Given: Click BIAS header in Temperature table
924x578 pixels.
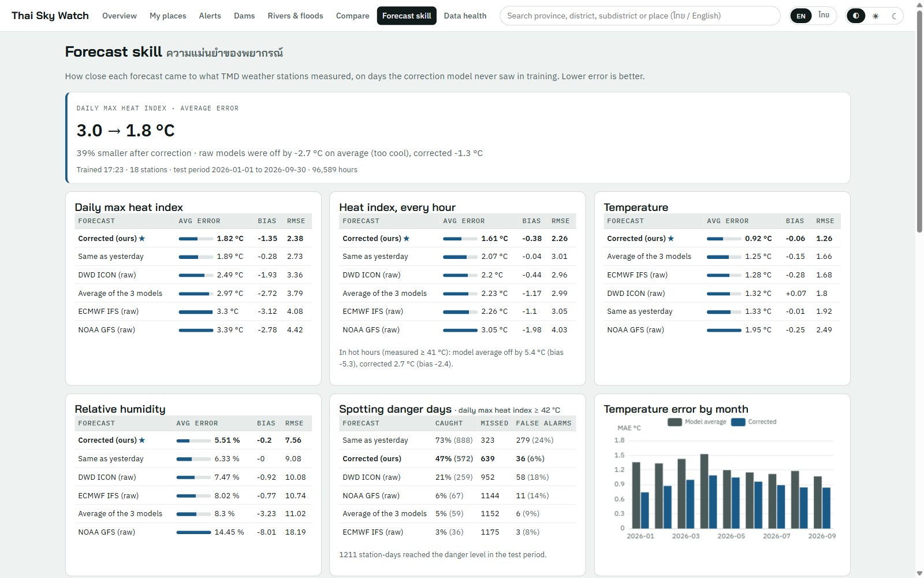Looking at the screenshot, I should 795,221.
